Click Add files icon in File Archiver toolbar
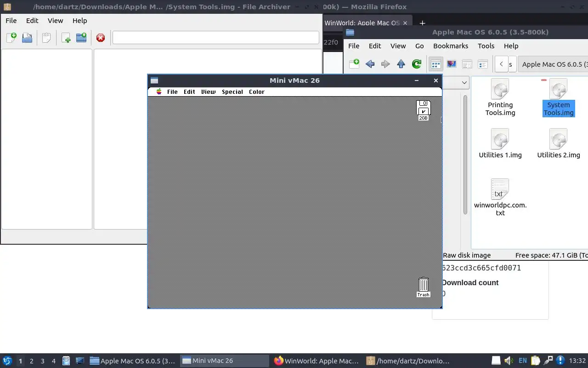 click(x=66, y=38)
